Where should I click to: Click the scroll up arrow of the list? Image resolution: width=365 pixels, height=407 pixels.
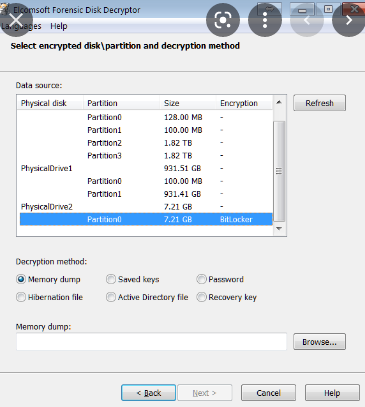tap(279, 102)
